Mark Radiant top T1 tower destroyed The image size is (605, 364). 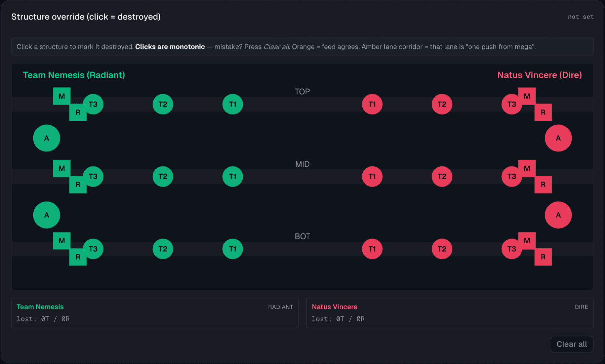(x=233, y=104)
